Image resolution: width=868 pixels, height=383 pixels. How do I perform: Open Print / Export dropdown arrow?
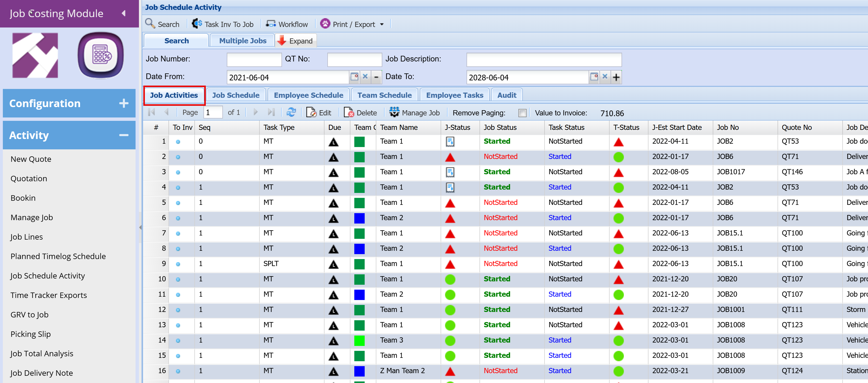pos(382,25)
